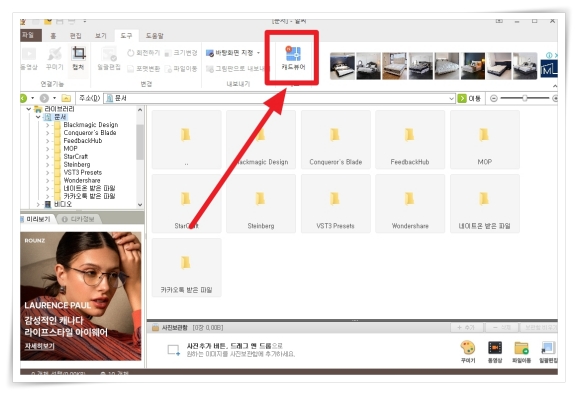
Task: Click the 추가 button in 사진보관함
Action: tap(466, 328)
